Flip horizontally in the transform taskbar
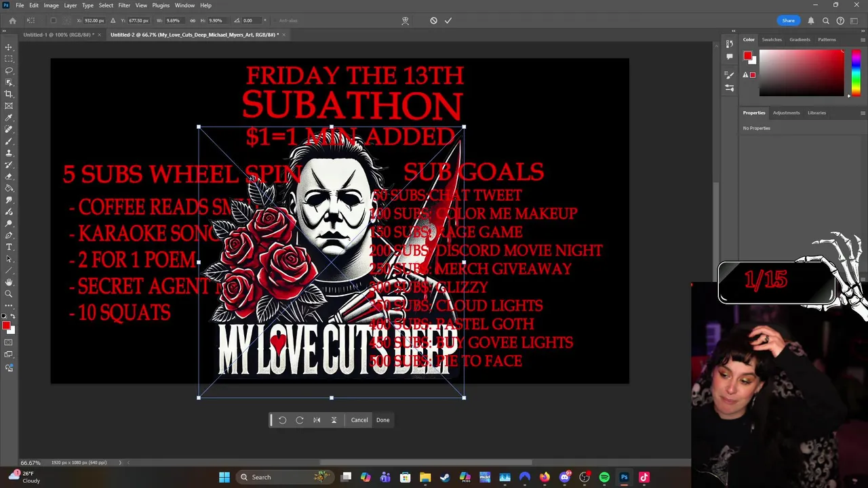The image size is (868, 488). tap(317, 420)
